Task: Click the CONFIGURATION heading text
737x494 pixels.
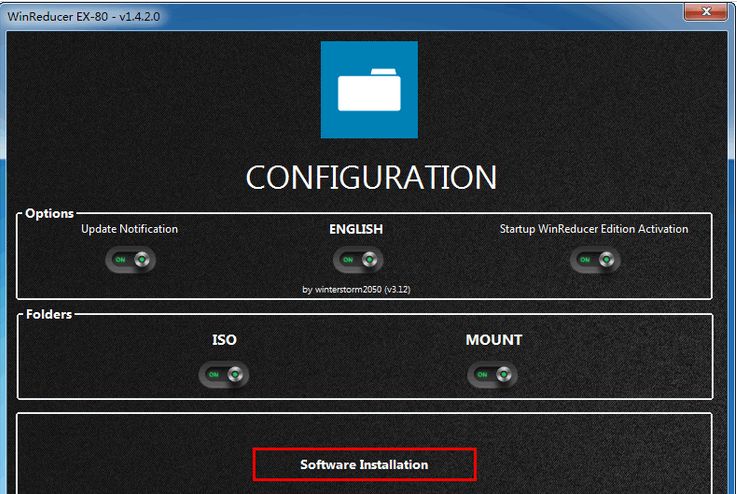Action: pos(371,177)
